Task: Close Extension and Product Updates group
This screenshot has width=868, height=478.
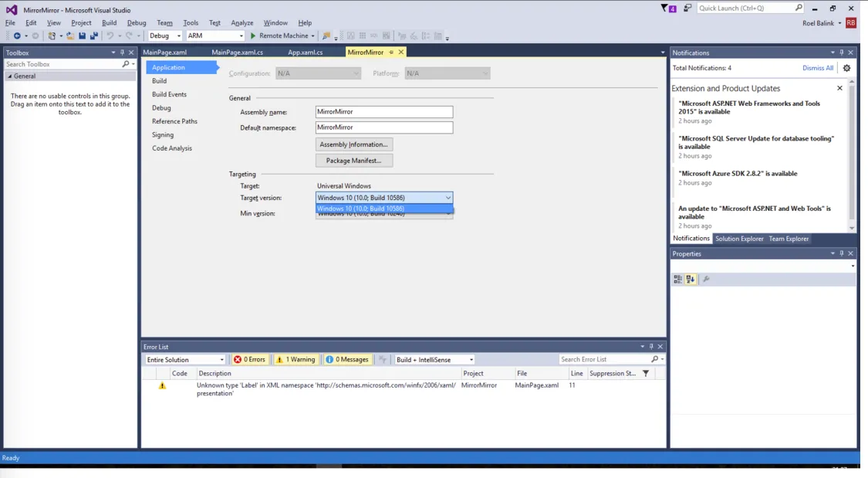Action: (839, 88)
